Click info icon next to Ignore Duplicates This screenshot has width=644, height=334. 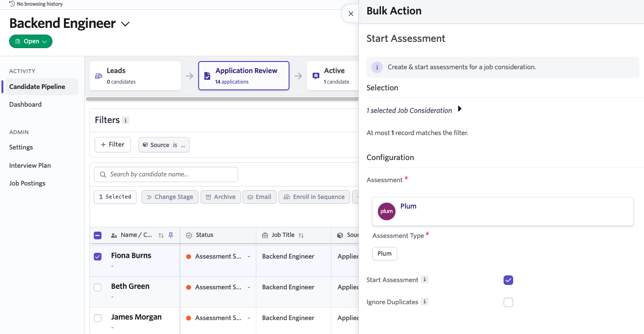[x=424, y=302]
